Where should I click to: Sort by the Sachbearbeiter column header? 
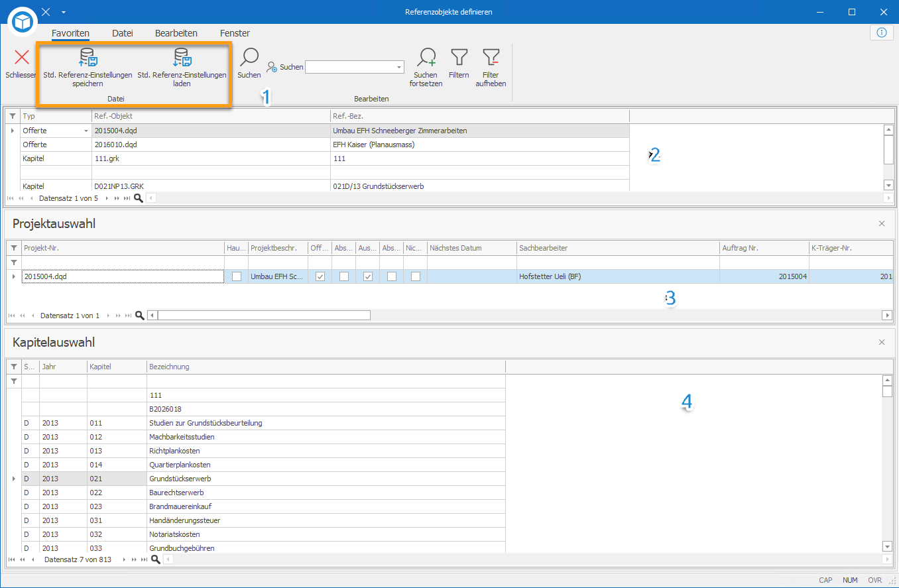tap(619, 248)
